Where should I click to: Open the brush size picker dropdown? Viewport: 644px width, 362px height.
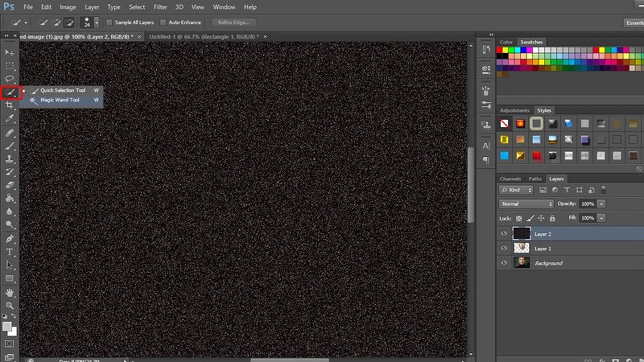(97, 22)
